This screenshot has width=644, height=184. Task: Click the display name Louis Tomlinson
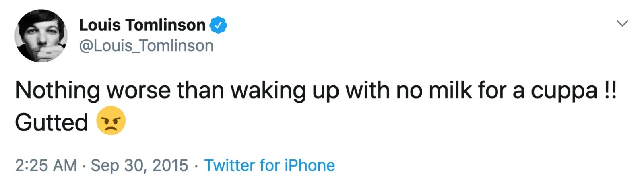pos(142,25)
